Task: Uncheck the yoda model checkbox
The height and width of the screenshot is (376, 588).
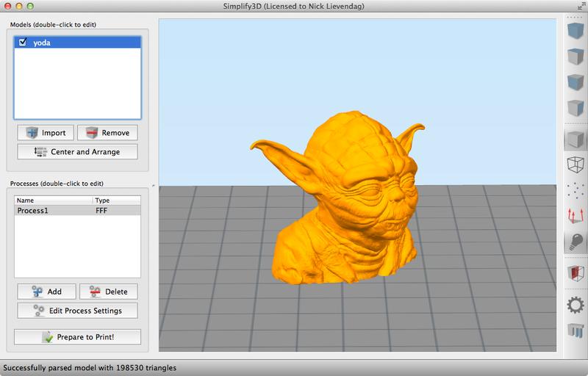Action: click(23, 43)
